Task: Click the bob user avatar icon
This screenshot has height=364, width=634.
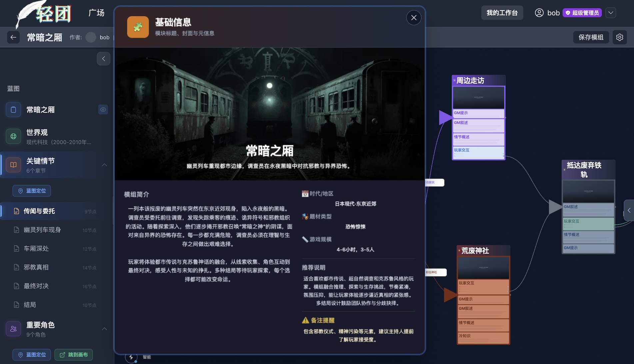Action: pyautogui.click(x=539, y=13)
